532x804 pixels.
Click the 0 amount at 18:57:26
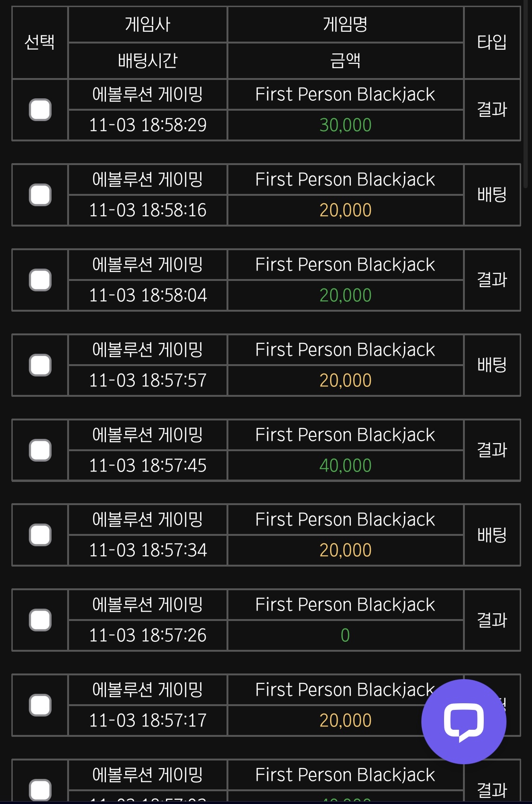click(x=345, y=635)
